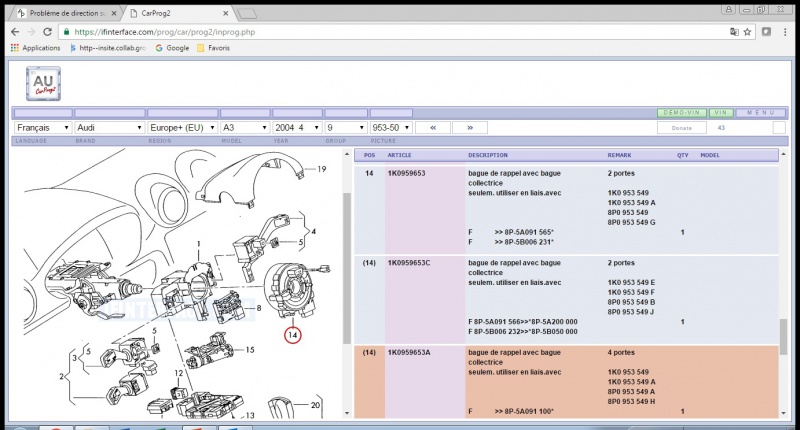Click the DESCRIPTION column header
The width and height of the screenshot is (800, 430).
pos(488,155)
